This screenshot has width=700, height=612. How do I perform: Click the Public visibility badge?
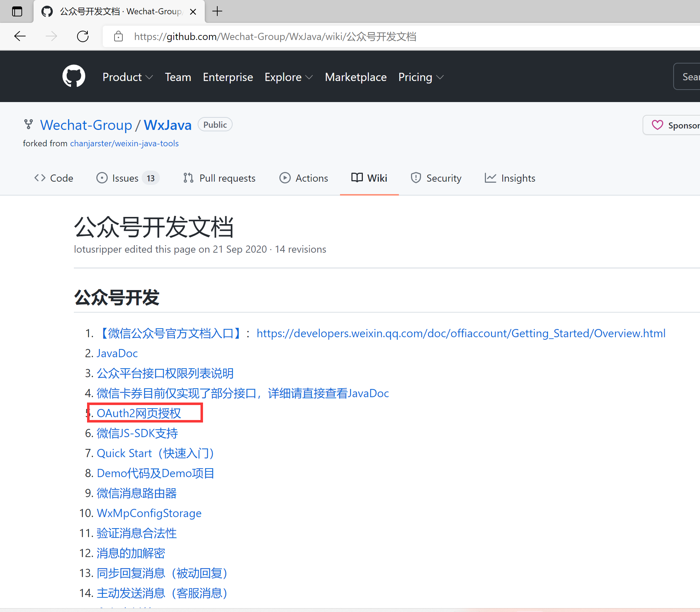[215, 125]
